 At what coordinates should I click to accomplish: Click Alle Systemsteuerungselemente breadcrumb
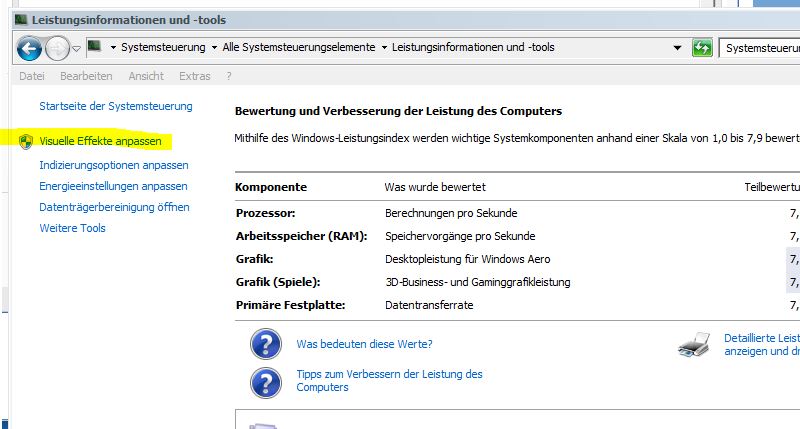coord(298,47)
